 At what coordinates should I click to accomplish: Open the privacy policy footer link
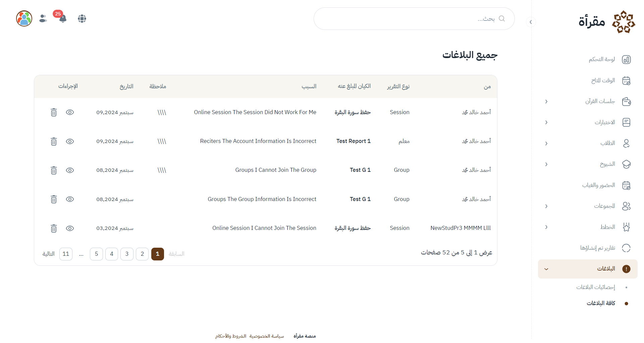[266, 336]
